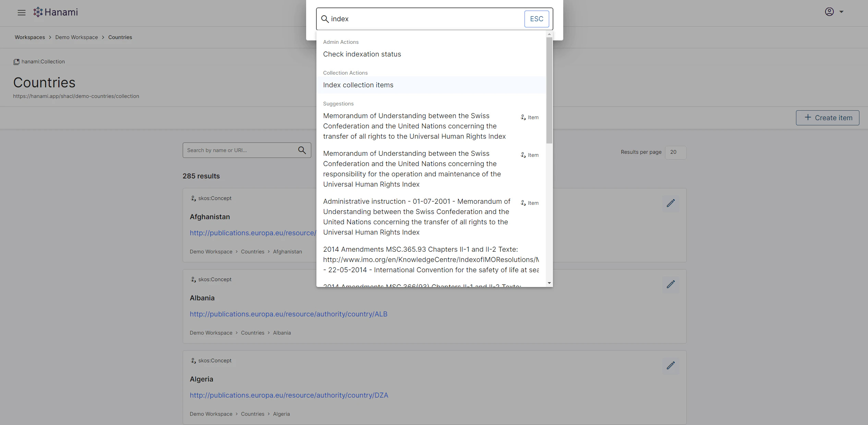Viewport: 868px width, 425px height.
Task: Click the 'Countries' breadcrumb link
Action: point(120,37)
